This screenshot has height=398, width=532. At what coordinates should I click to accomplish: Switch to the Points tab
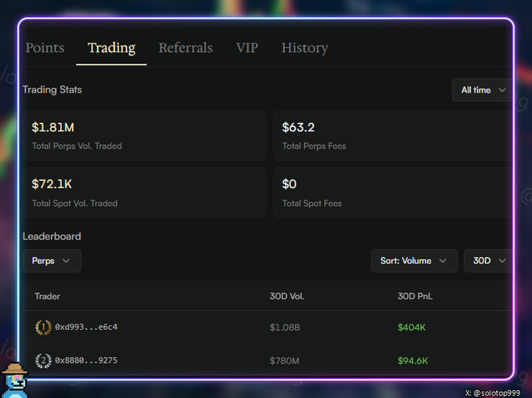(x=45, y=48)
